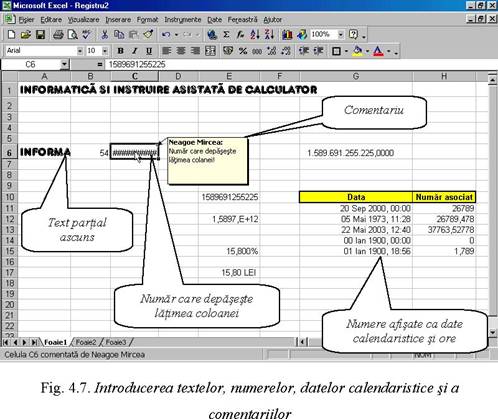This screenshot has height=419, width=498.
Task: Open the Name Box dropdown arrow
Action: coord(64,64)
